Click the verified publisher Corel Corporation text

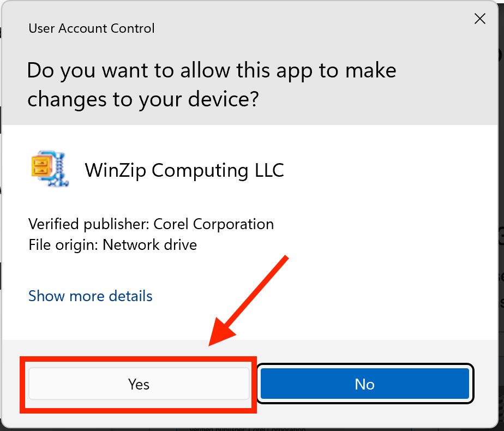pyautogui.click(x=151, y=224)
